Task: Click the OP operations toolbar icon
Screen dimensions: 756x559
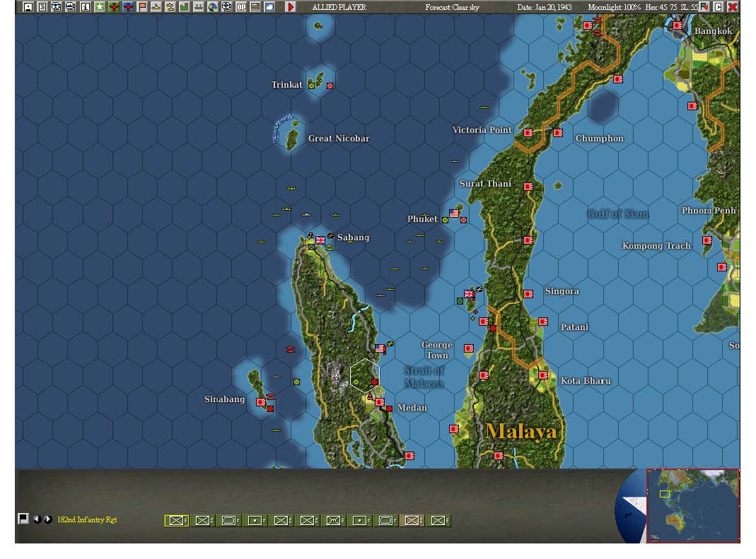Action: pyautogui.click(x=242, y=6)
